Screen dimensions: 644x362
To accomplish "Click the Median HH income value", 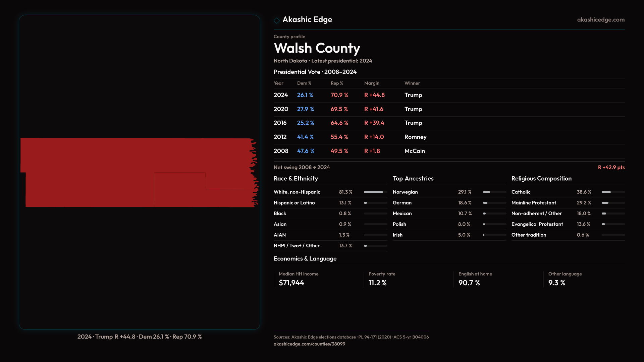I will point(291,283).
